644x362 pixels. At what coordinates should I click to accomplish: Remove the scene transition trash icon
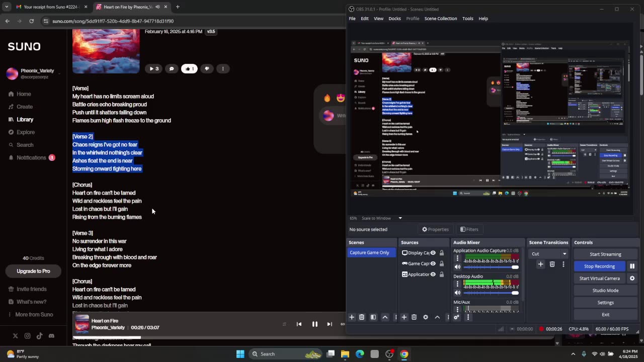pyautogui.click(x=552, y=264)
